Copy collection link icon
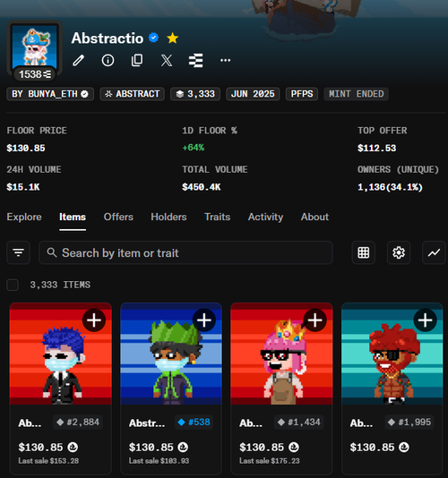 (x=137, y=60)
